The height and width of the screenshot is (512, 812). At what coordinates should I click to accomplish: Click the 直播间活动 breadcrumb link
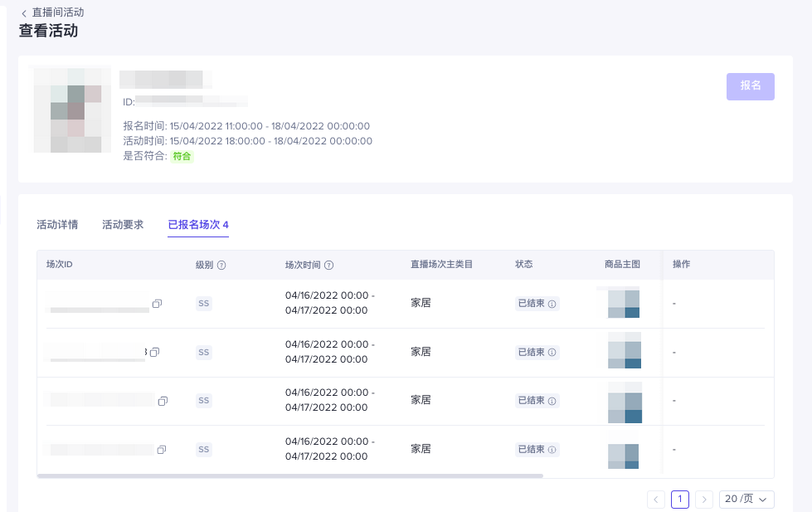[x=57, y=13]
